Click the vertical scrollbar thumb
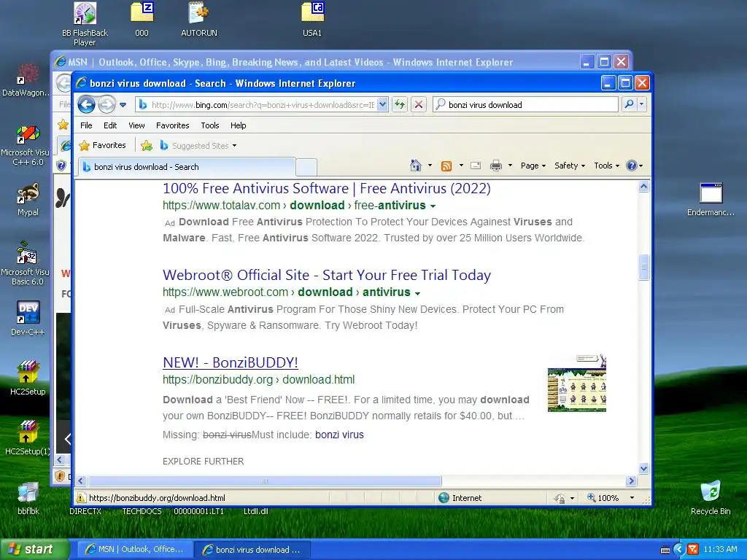The image size is (747, 560). 643,267
